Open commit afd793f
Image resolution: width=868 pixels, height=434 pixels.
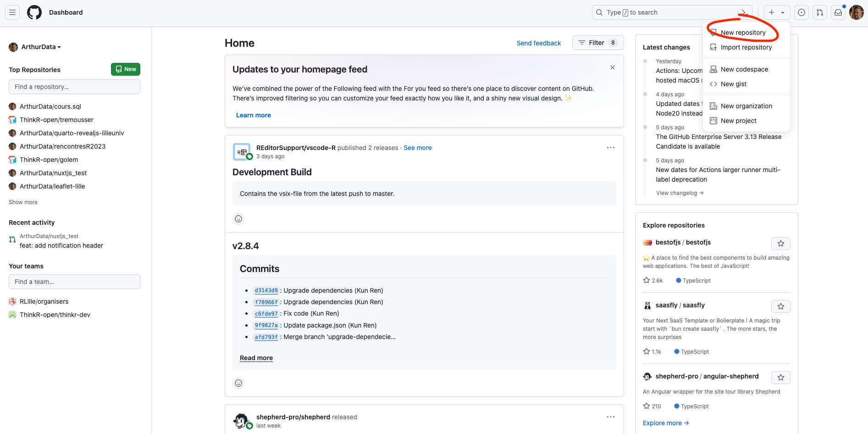[x=266, y=337]
